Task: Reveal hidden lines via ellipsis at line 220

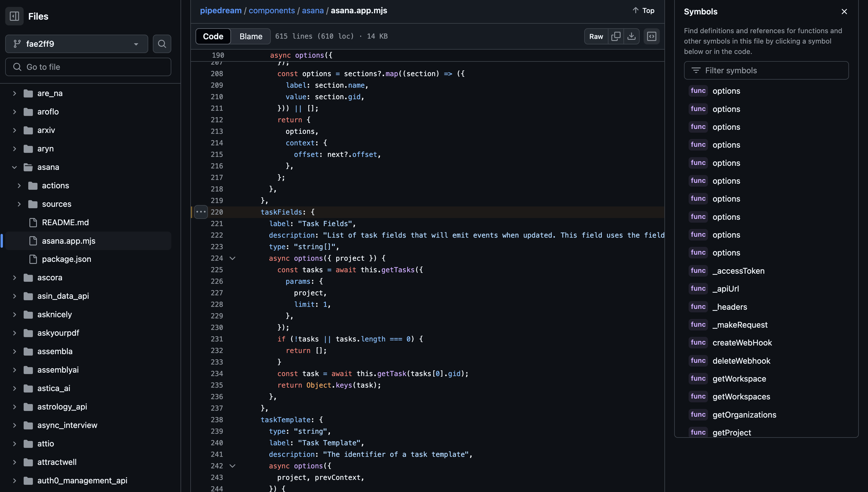Action: click(201, 212)
